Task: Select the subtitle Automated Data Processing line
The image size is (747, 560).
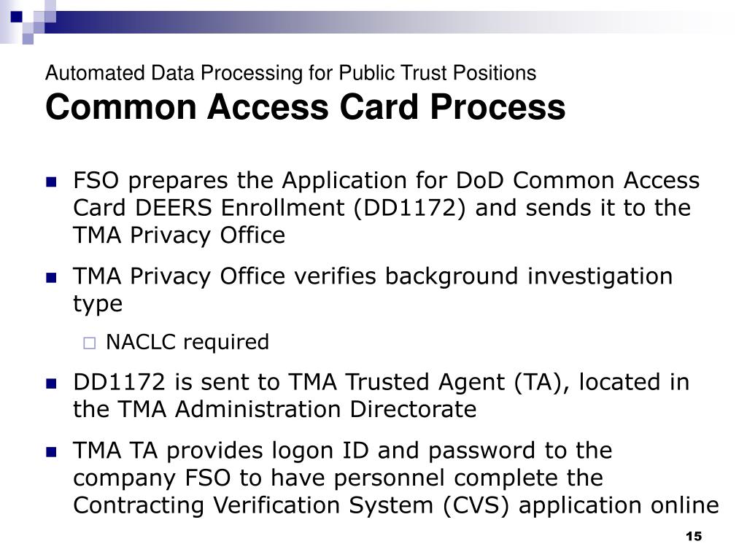Action: click(x=290, y=73)
